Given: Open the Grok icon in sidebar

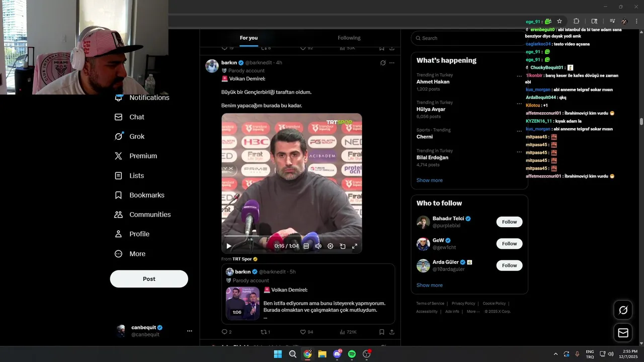Looking at the screenshot, I should pos(119,136).
